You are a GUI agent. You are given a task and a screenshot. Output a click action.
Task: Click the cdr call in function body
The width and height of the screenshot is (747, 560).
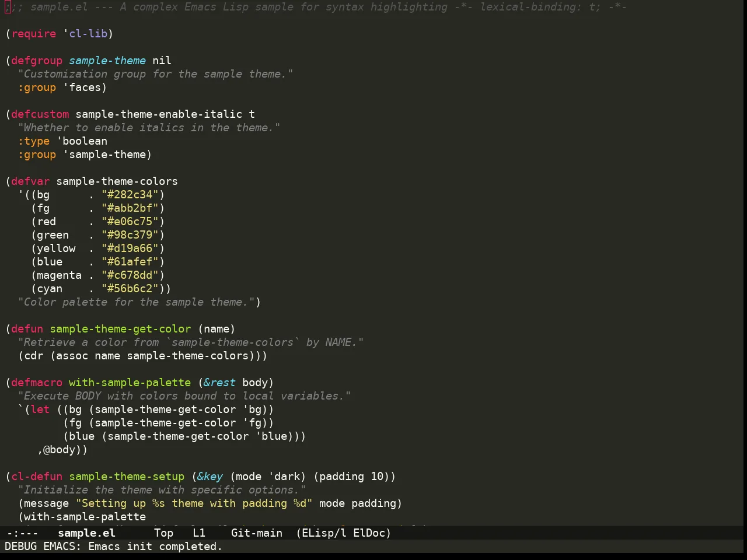[x=34, y=356]
